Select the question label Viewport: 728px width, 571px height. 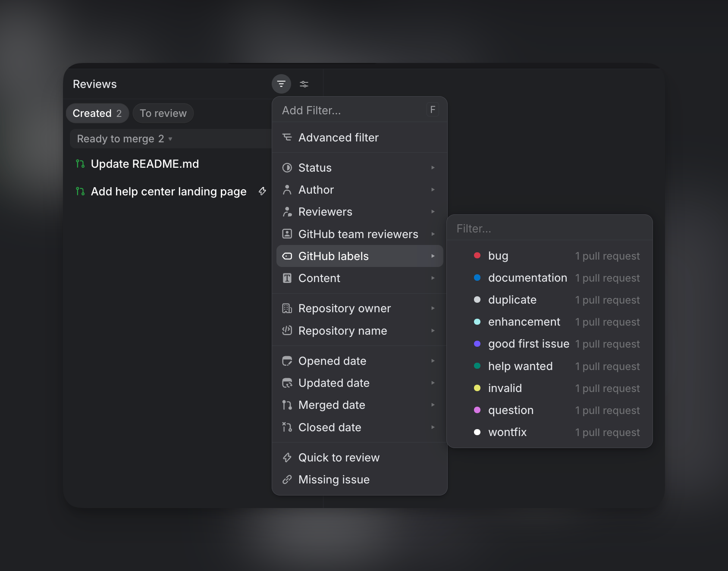549,410
